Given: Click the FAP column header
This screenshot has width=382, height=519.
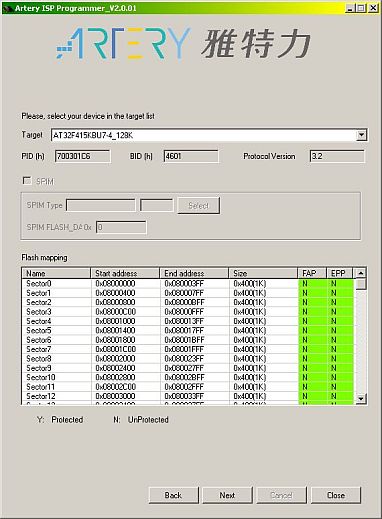Looking at the screenshot, I should 312,273.
